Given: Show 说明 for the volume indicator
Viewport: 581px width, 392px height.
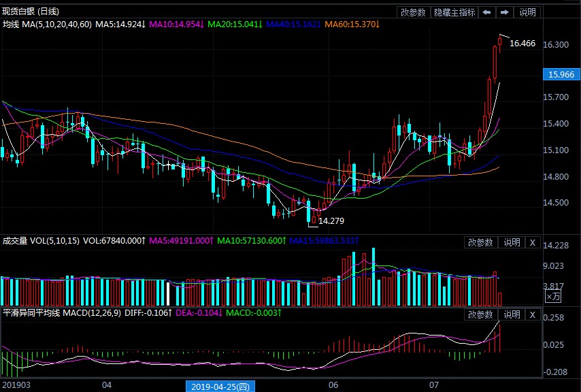Looking at the screenshot, I should pyautogui.click(x=511, y=242).
